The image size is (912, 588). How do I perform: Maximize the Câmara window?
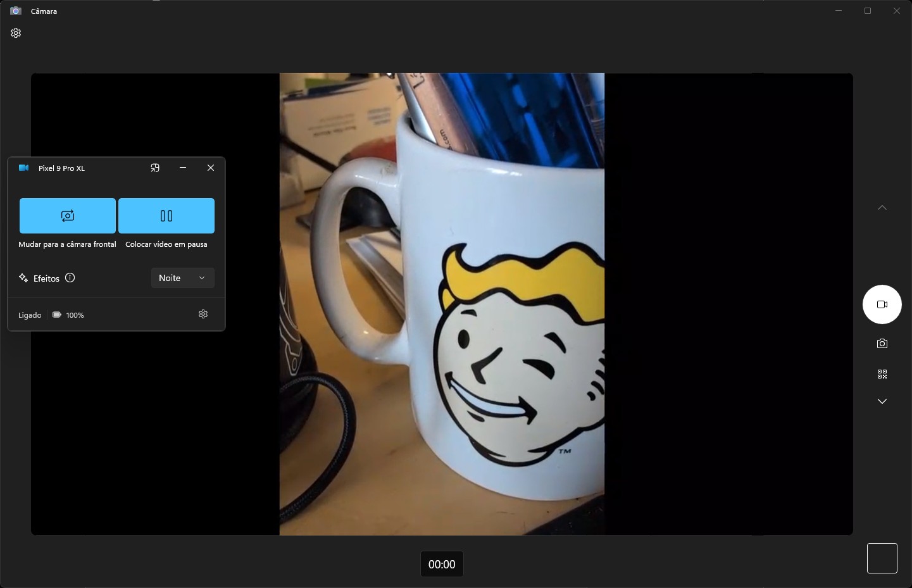tap(868, 11)
